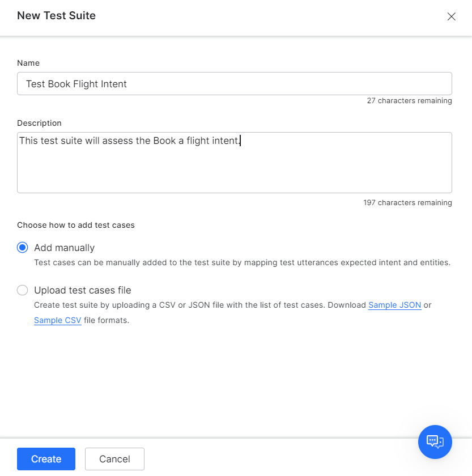The width and height of the screenshot is (472, 476).
Task: Place cursor in Test Book Flight Intent field
Action: (x=234, y=83)
